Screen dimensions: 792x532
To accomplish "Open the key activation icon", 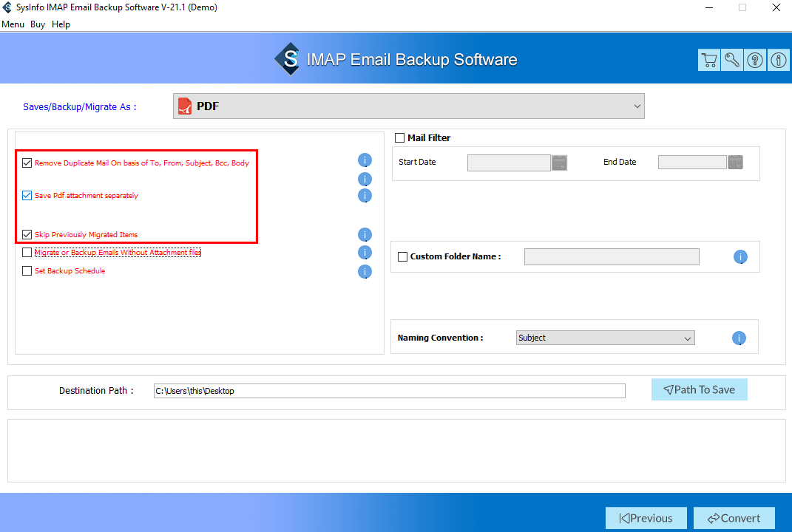I will click(732, 60).
